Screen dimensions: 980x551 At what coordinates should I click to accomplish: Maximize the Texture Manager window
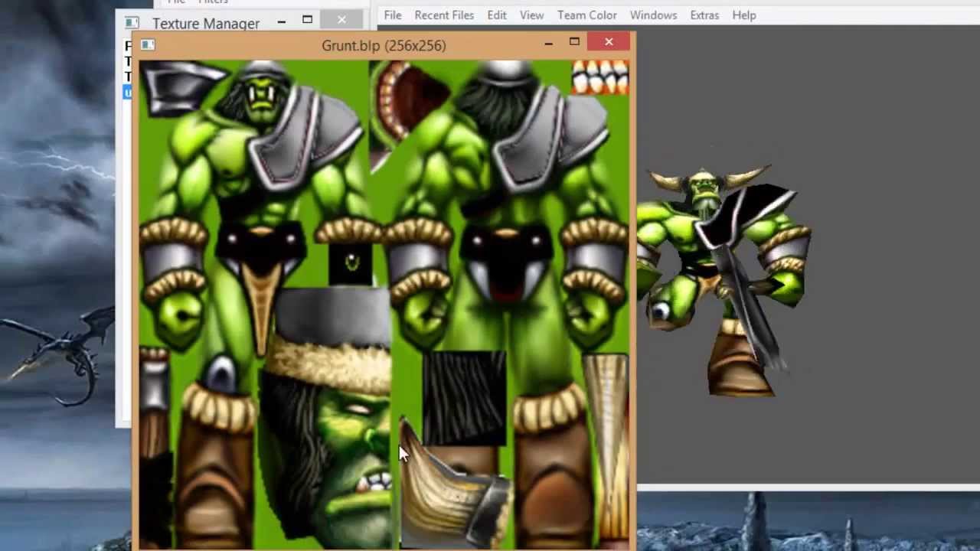[x=307, y=20]
